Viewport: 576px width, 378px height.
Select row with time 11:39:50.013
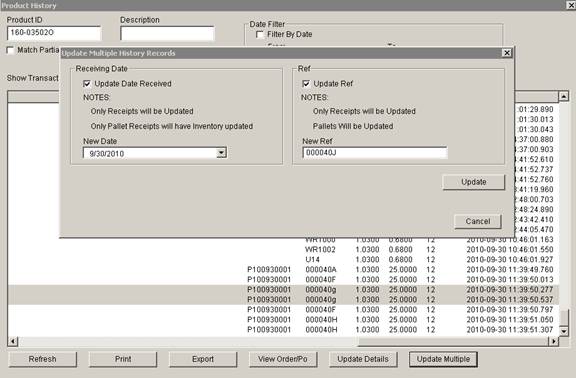tap(283, 280)
